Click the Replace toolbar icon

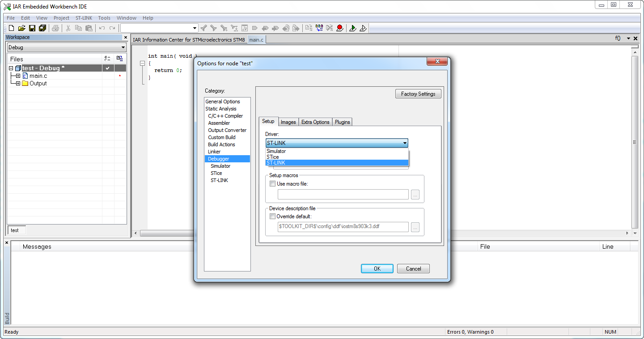coord(234,28)
